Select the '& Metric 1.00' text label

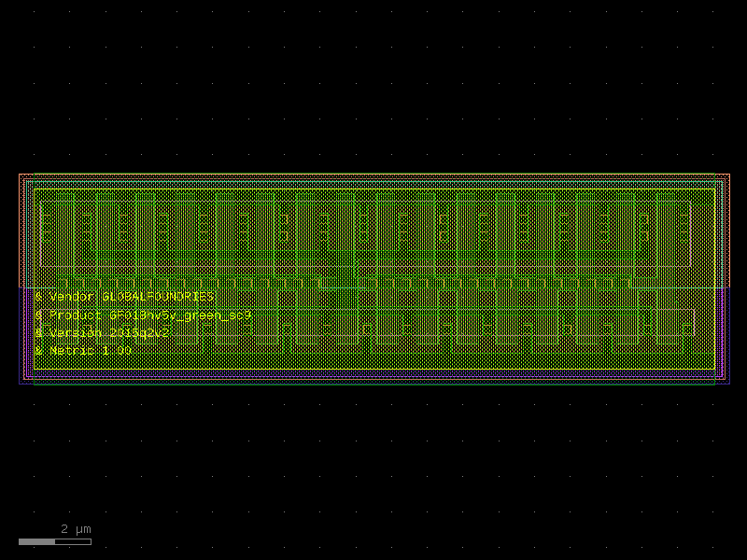pos(83,351)
